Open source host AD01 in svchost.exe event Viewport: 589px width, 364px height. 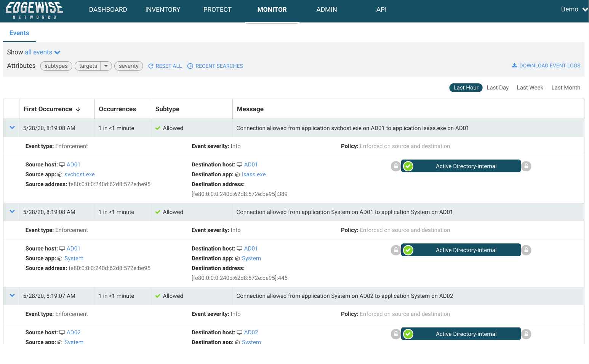(x=74, y=164)
